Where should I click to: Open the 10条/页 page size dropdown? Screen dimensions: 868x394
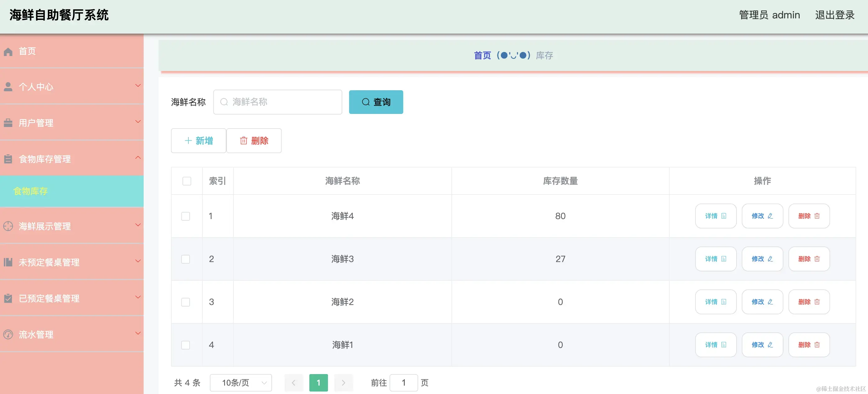(x=241, y=382)
